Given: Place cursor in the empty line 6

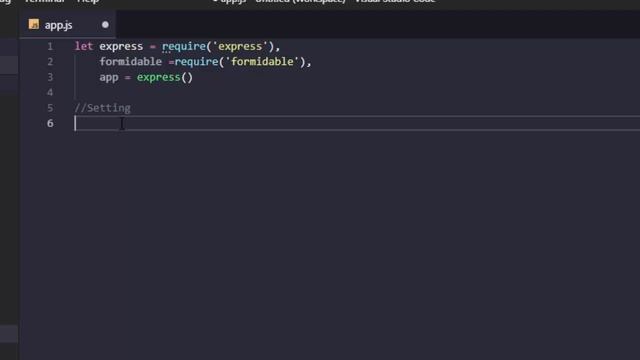Looking at the screenshot, I should coord(357,123).
